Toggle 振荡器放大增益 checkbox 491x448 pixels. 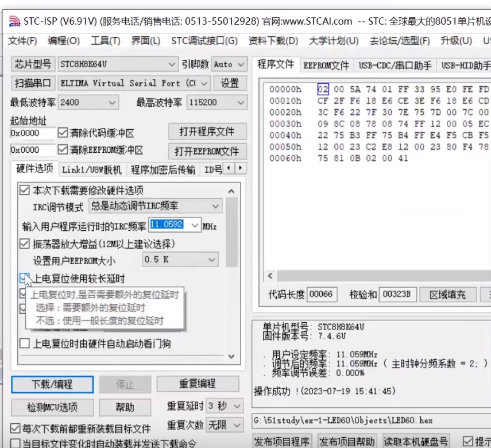pos(25,244)
